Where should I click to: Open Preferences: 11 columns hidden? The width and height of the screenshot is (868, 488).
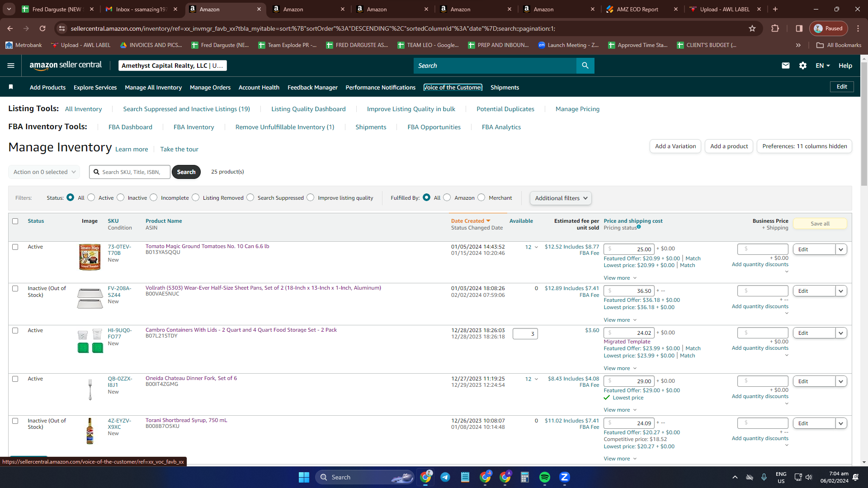tap(805, 146)
